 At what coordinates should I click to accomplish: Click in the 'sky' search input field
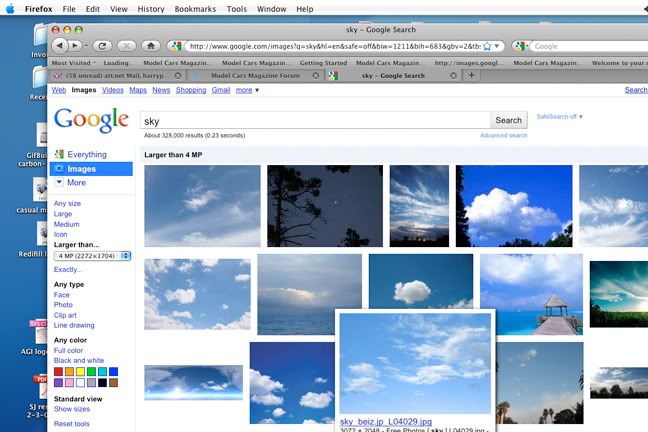(x=315, y=120)
